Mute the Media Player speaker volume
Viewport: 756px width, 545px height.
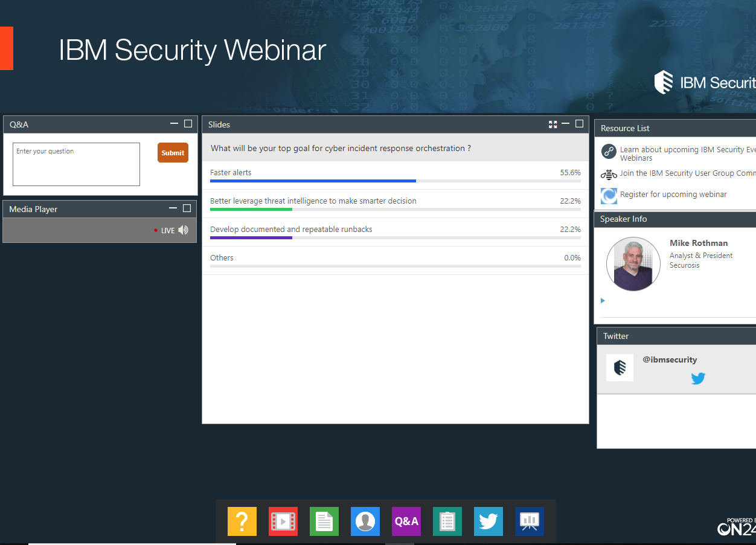tap(184, 230)
